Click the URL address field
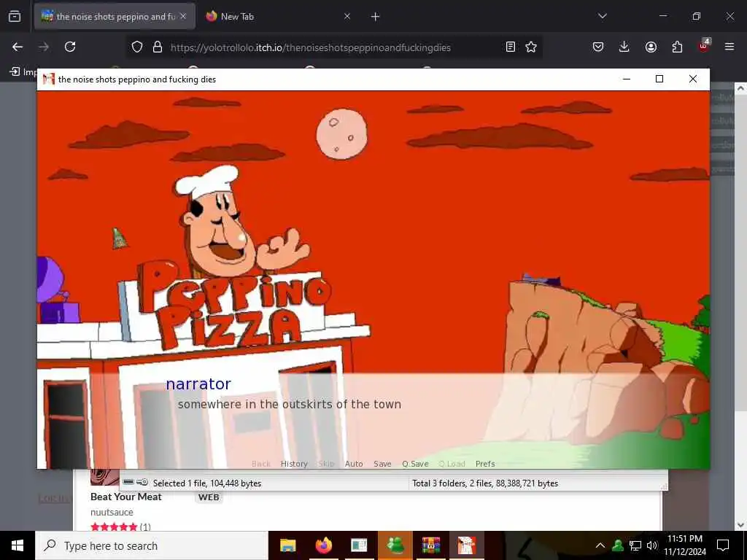Image resolution: width=747 pixels, height=560 pixels. click(x=311, y=47)
